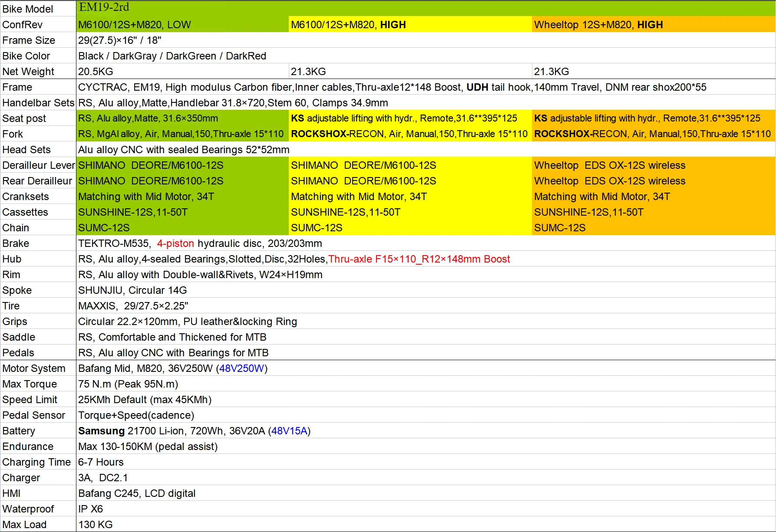Click the saddle value 'RS, Comfortable and Thickened for MTB'

pyautogui.click(x=172, y=337)
